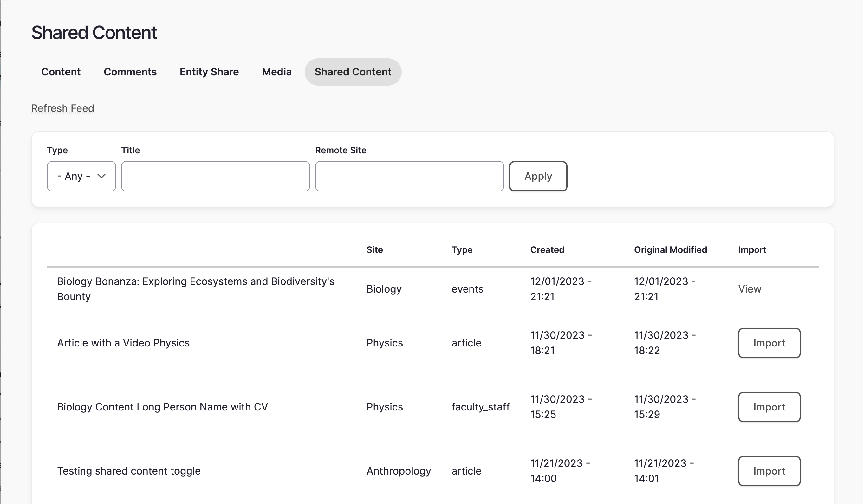863x504 pixels.
Task: Click the Anthropology site cell
Action: (x=399, y=471)
